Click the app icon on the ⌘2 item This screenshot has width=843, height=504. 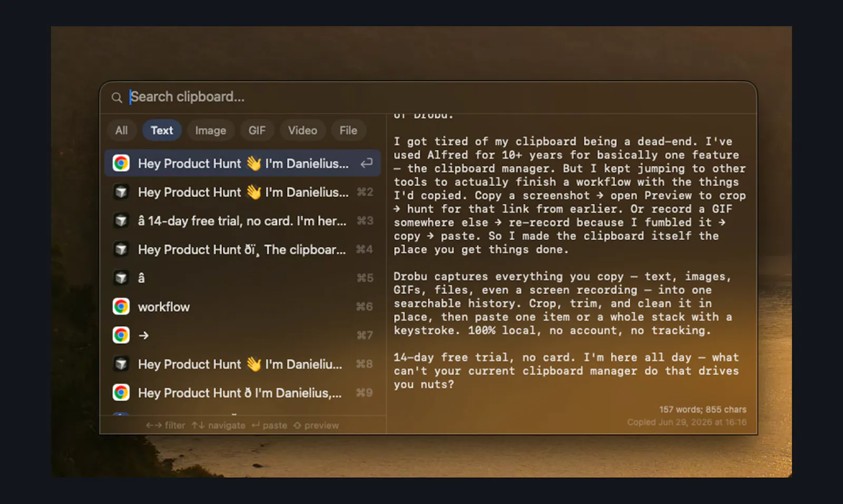click(x=121, y=192)
